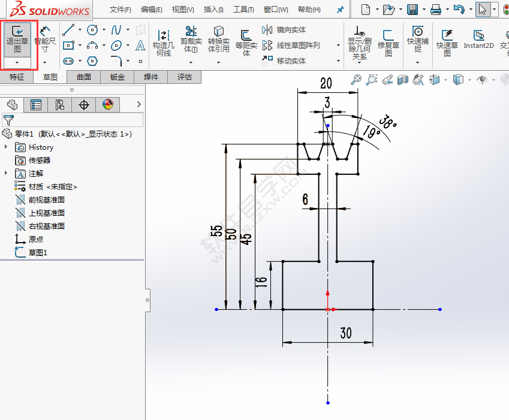Select the Polygon sketch tool
The width and height of the screenshot is (509, 420).
92,61
